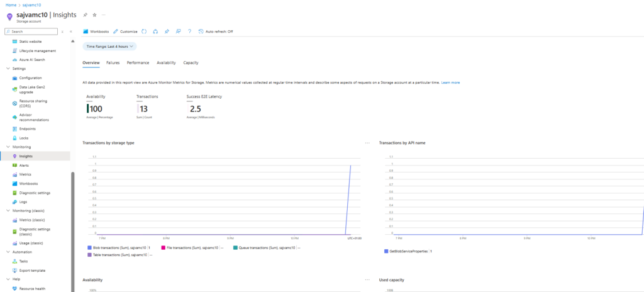Click the Learn more link
The image size is (644, 292).
(450, 82)
